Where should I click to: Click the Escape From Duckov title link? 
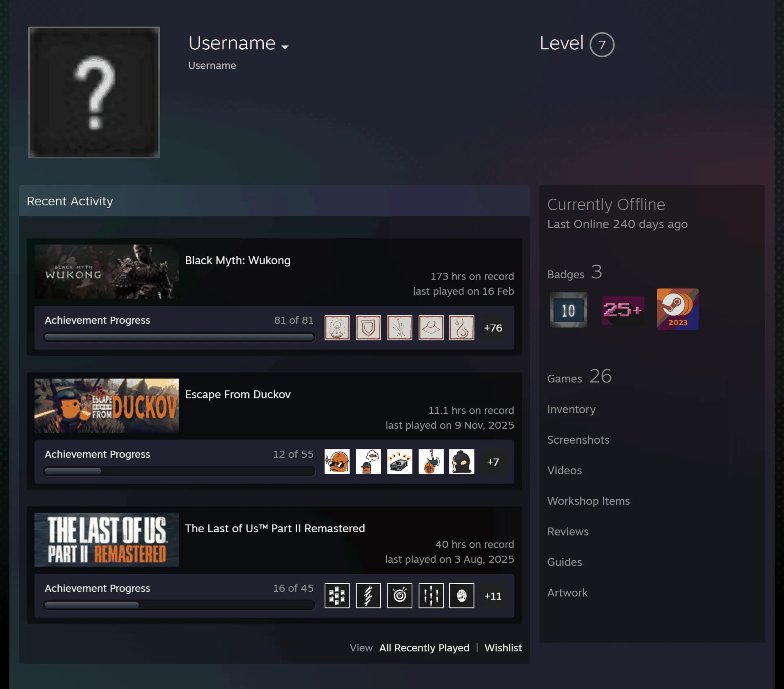click(238, 394)
